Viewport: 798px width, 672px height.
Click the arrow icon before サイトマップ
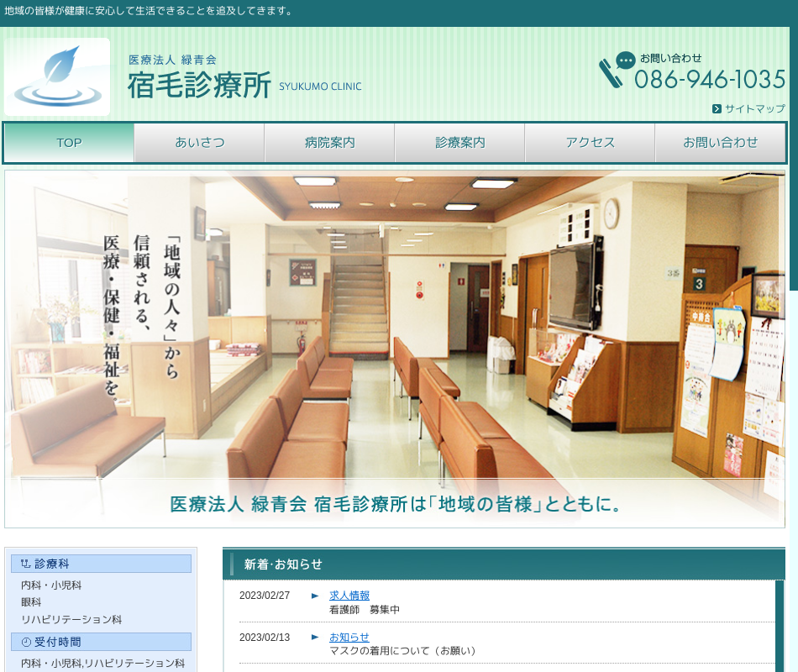pos(717,108)
